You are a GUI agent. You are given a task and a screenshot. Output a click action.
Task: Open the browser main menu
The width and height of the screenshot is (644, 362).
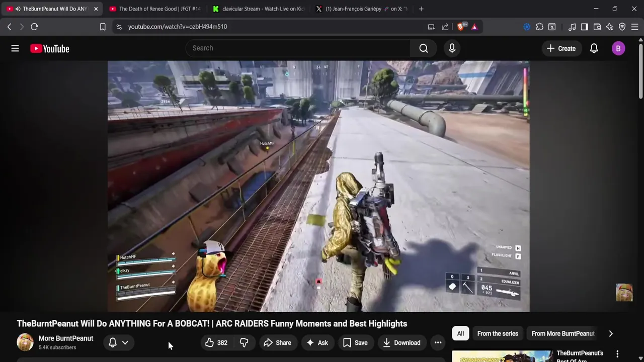[x=635, y=27]
